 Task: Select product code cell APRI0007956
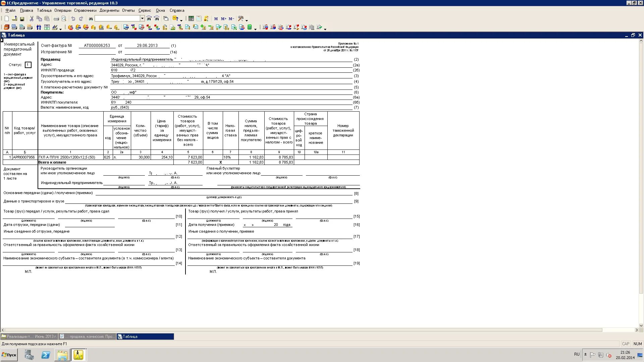click(25, 157)
